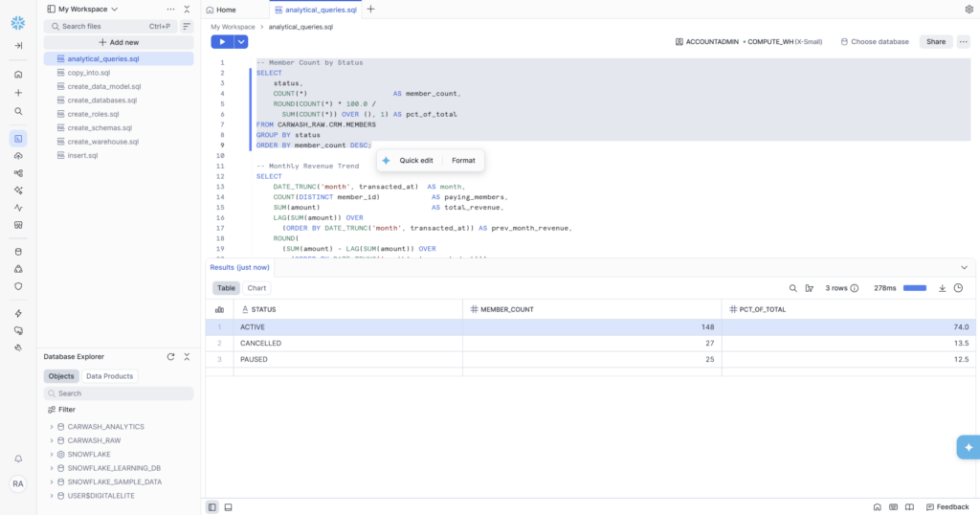Image resolution: width=980 pixels, height=515 pixels.
Task: Switch to Data Products tab
Action: [110, 376]
